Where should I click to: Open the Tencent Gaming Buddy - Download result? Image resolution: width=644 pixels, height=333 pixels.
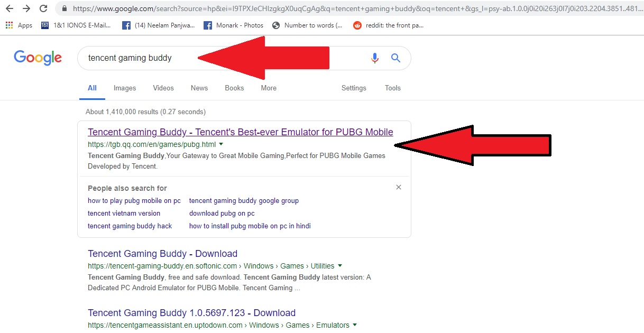point(162,254)
